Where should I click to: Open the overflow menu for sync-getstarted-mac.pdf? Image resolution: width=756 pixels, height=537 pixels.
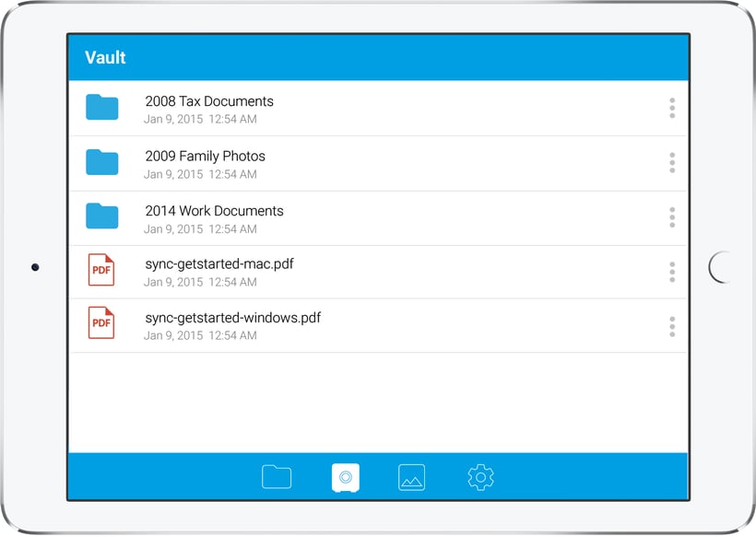[672, 270]
